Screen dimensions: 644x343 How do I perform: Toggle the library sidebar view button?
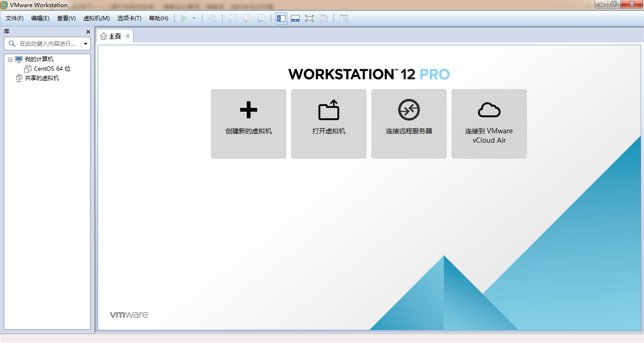tap(281, 18)
